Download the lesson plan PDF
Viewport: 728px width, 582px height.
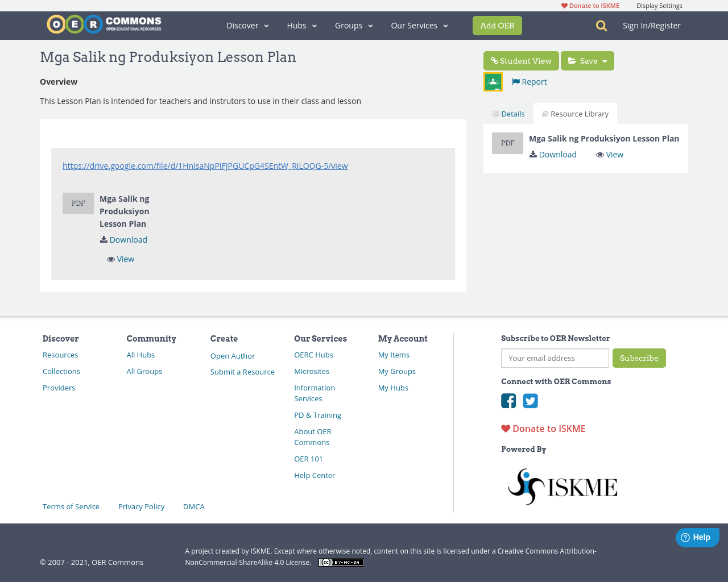pos(123,239)
